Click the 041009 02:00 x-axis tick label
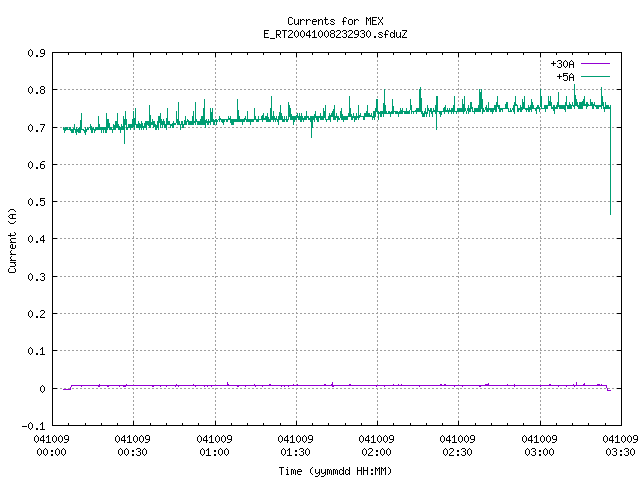This screenshot has height=480, width=640. tap(376, 446)
